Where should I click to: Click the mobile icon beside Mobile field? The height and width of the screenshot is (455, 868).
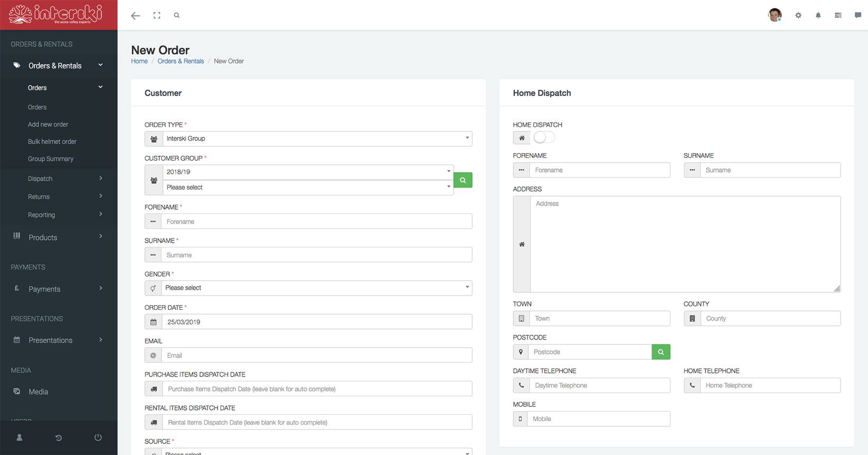pos(520,418)
